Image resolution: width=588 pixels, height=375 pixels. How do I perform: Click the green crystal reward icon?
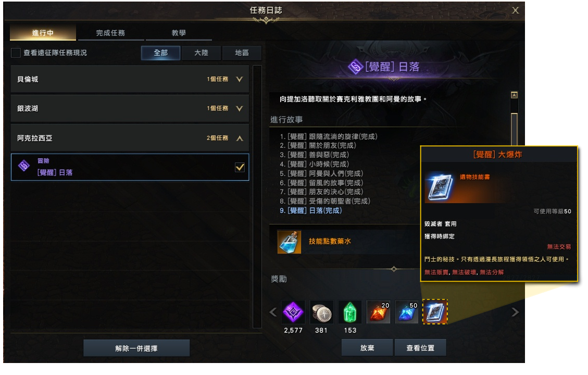click(x=350, y=312)
